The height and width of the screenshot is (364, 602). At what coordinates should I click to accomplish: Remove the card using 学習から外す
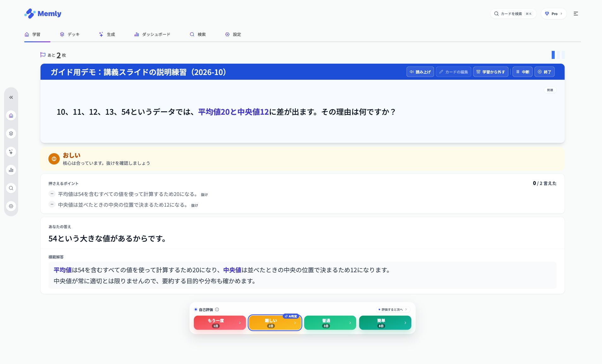coord(490,72)
